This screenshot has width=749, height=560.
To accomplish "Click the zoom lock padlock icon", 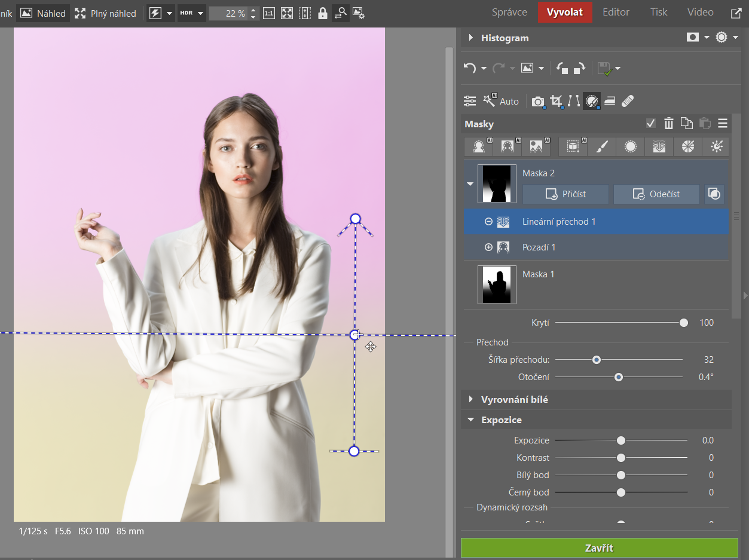I will tap(323, 13).
